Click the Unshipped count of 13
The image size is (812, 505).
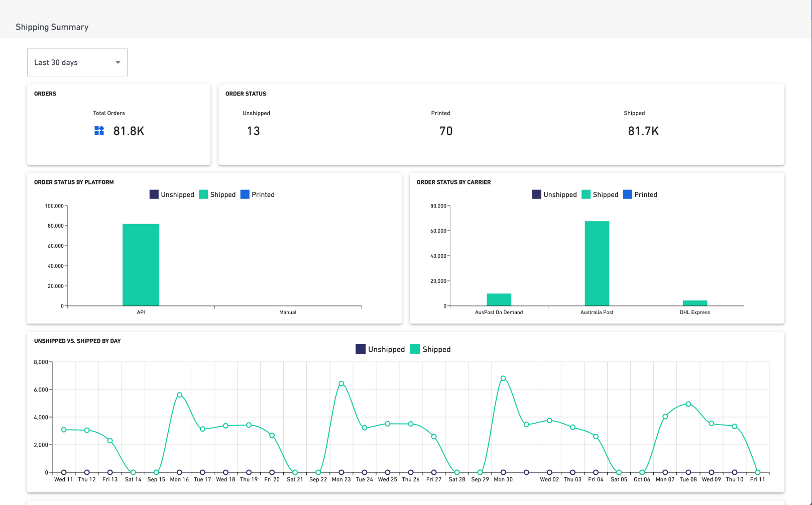coord(253,131)
